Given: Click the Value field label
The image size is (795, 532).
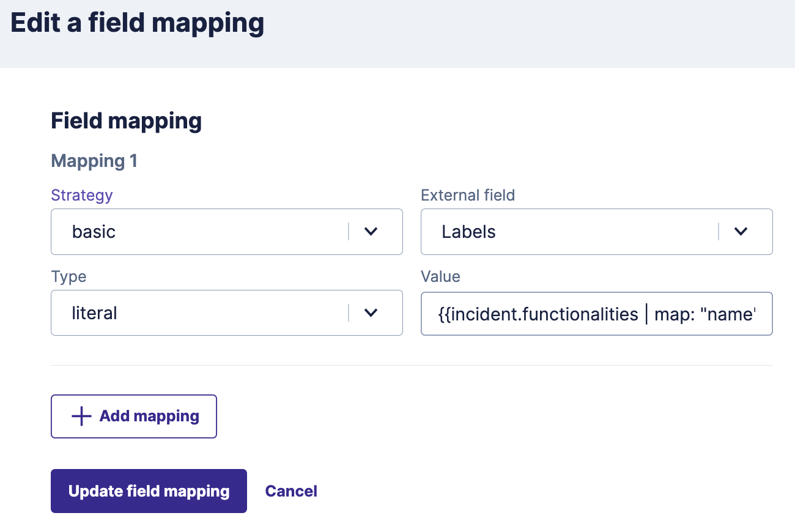Looking at the screenshot, I should pyautogui.click(x=440, y=276).
